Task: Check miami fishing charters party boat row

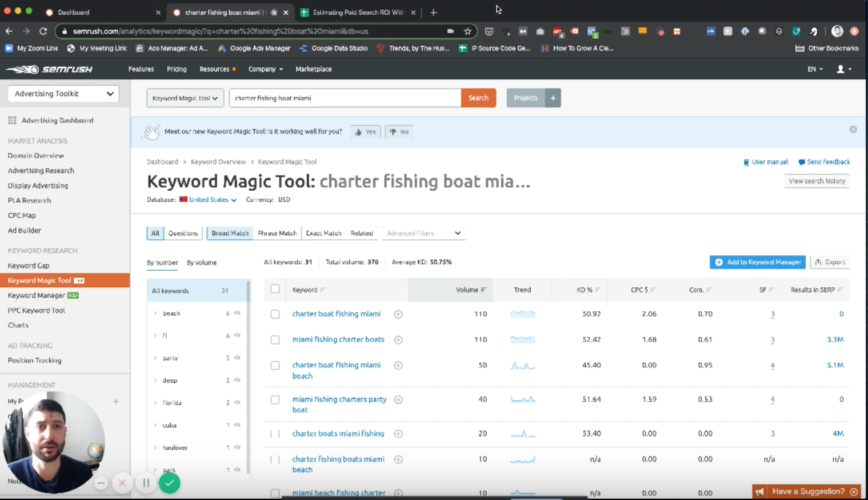Action: coord(275,400)
